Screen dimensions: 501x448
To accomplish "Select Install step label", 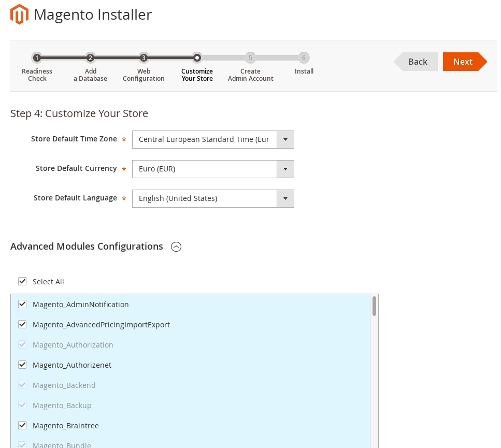I will click(x=304, y=71).
